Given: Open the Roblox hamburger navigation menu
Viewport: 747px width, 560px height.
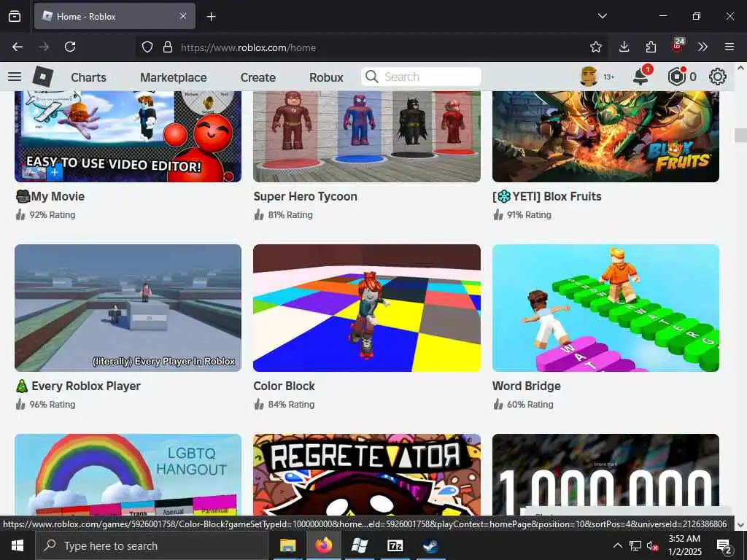Looking at the screenshot, I should [15, 77].
